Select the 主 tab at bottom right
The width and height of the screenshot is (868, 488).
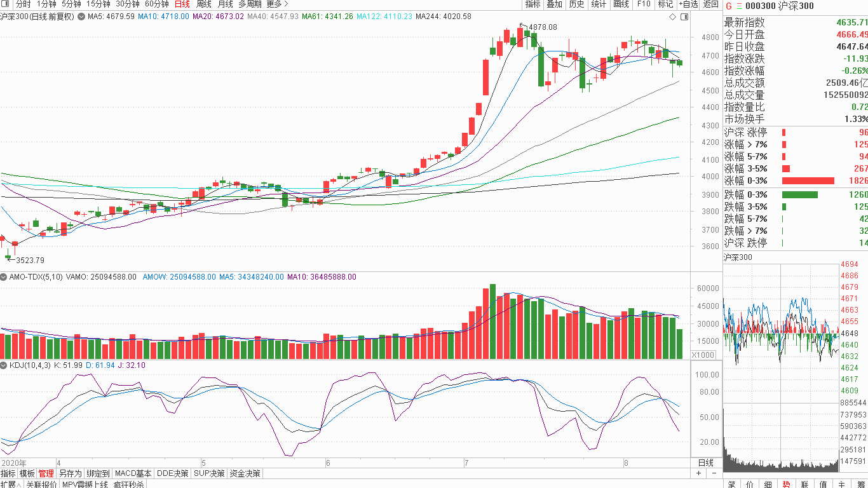[842, 484]
